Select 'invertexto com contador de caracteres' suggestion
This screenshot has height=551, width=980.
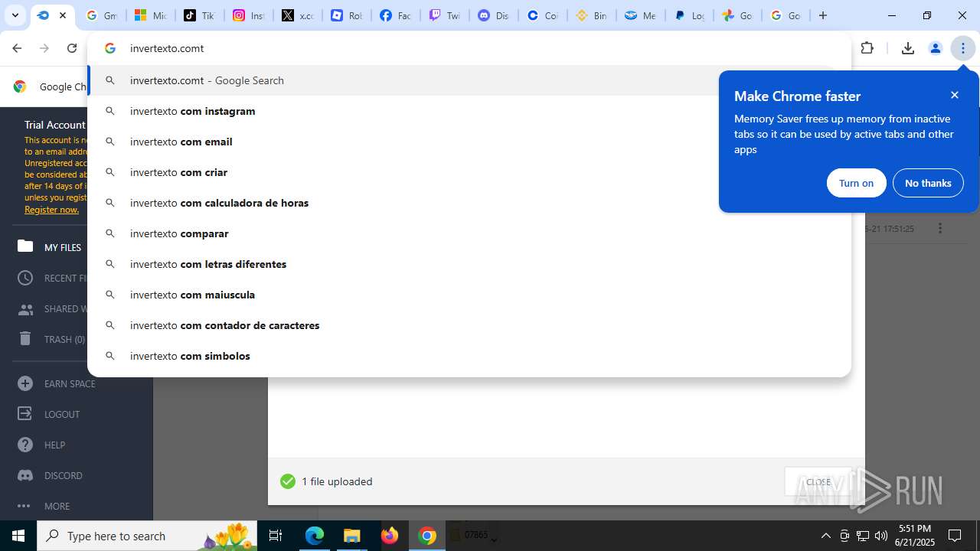click(x=469, y=325)
